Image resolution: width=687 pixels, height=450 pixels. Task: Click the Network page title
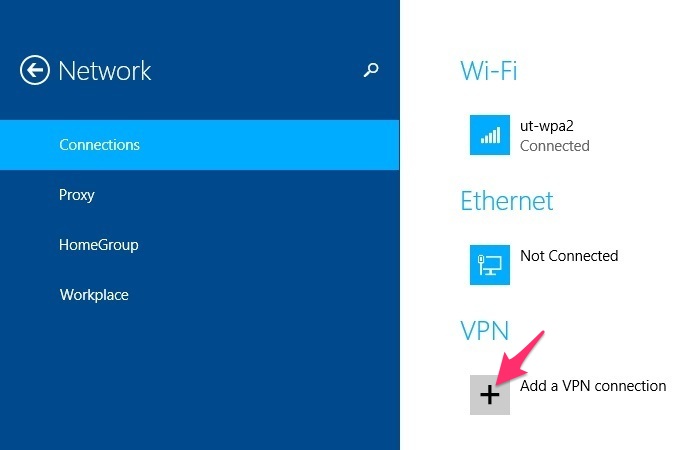[x=105, y=71]
